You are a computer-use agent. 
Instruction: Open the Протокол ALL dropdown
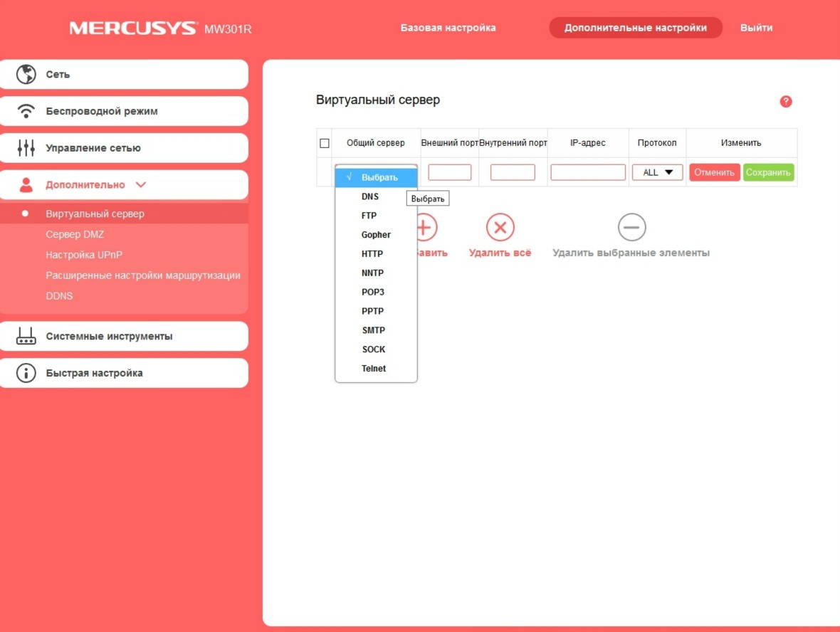[657, 172]
